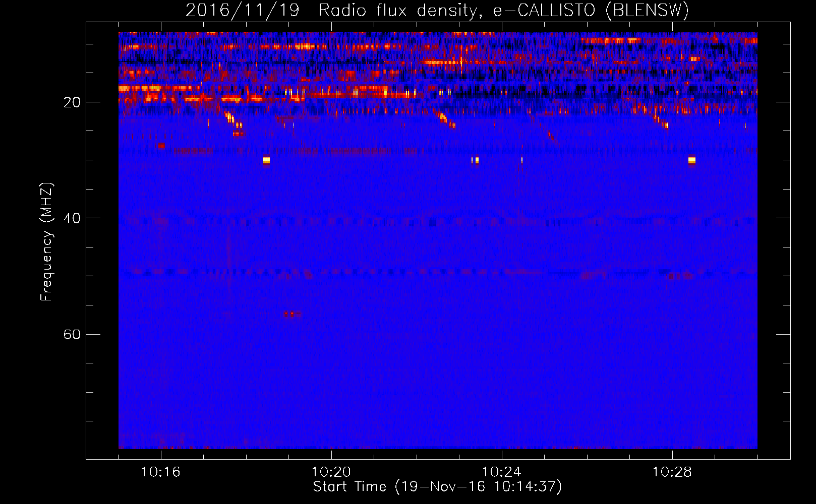Click the x-axis label "Start Time (19-Nov-16 10:14:37)"
Image resolution: width=816 pixels, height=504 pixels.
pyautogui.click(x=437, y=487)
